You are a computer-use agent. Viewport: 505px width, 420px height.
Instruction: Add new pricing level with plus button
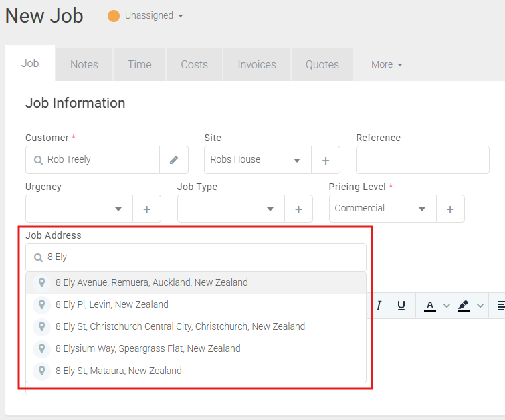click(x=450, y=209)
